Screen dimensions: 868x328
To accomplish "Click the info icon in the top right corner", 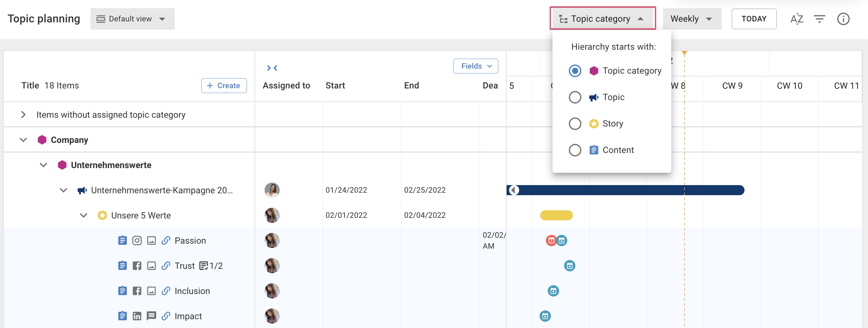I will point(843,19).
